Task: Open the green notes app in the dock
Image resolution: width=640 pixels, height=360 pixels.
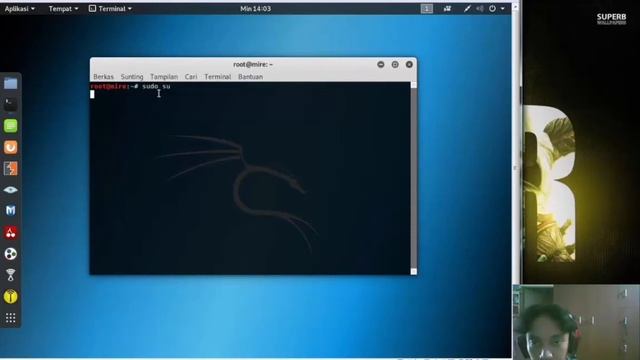Action: 11,126
